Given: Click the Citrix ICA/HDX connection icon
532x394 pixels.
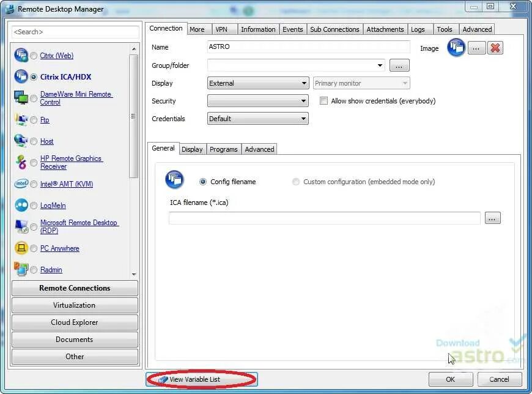Looking at the screenshot, I should [21, 76].
